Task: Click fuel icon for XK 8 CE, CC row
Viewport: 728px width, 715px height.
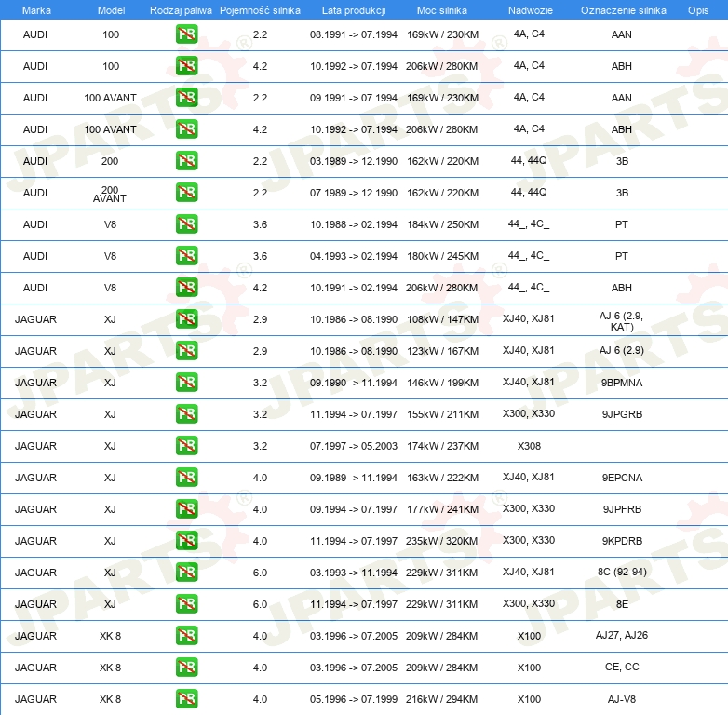Action: click(x=186, y=668)
